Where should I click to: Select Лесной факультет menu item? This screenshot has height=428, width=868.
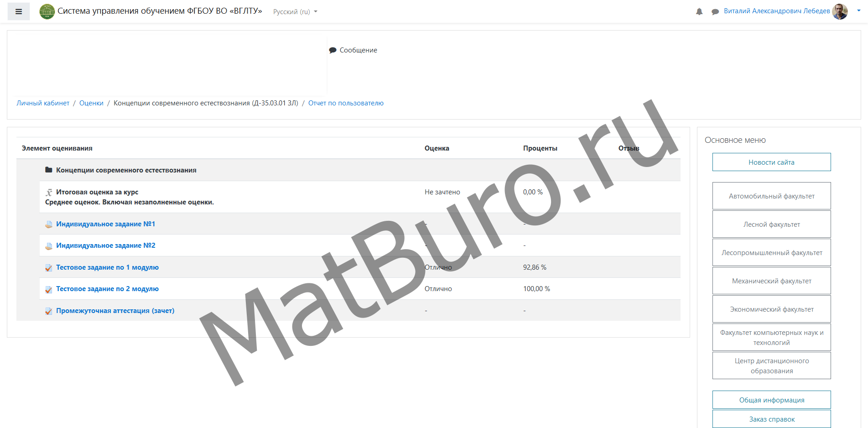(771, 224)
